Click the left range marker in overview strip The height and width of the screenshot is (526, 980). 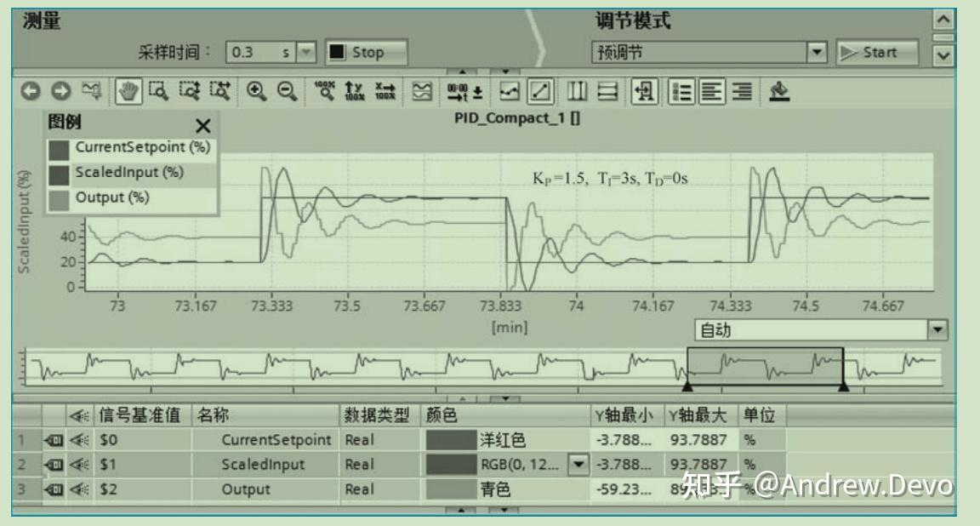tap(687, 386)
